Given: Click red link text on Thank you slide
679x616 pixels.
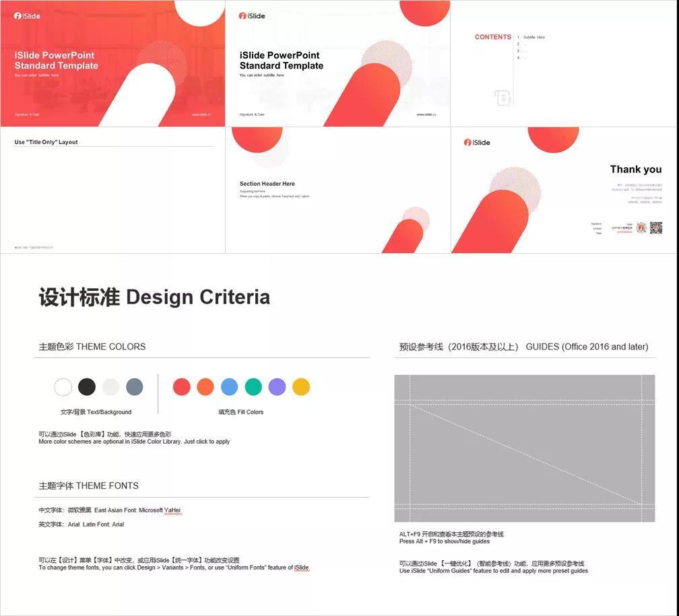Looking at the screenshot, I should [624, 232].
